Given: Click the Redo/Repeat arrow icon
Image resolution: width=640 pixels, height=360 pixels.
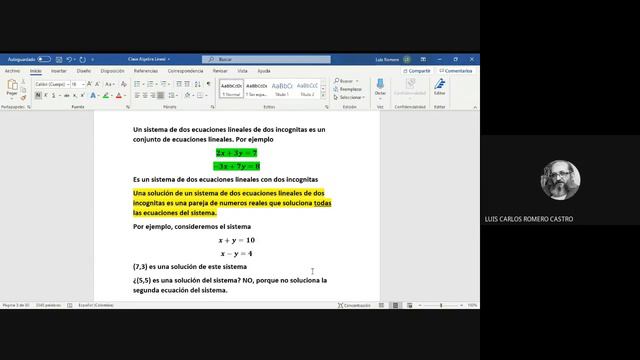Looking at the screenshot, I should pyautogui.click(x=82, y=60).
